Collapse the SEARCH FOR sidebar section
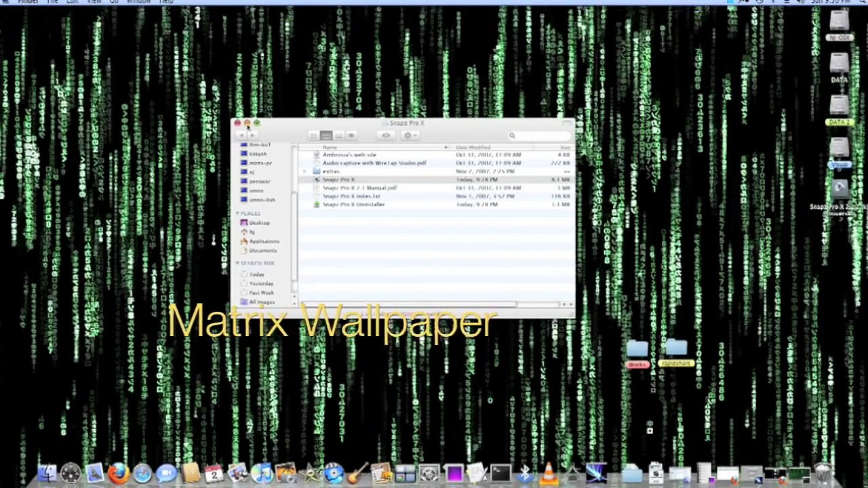 238,263
